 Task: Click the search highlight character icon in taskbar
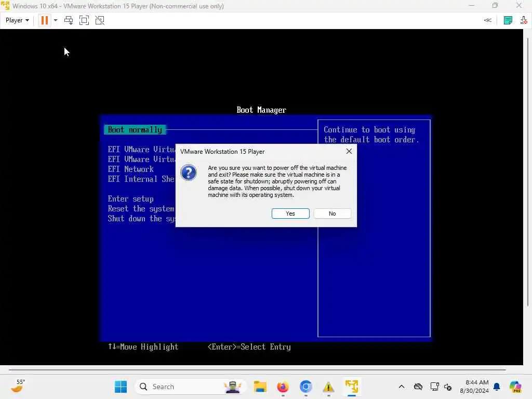(233, 387)
